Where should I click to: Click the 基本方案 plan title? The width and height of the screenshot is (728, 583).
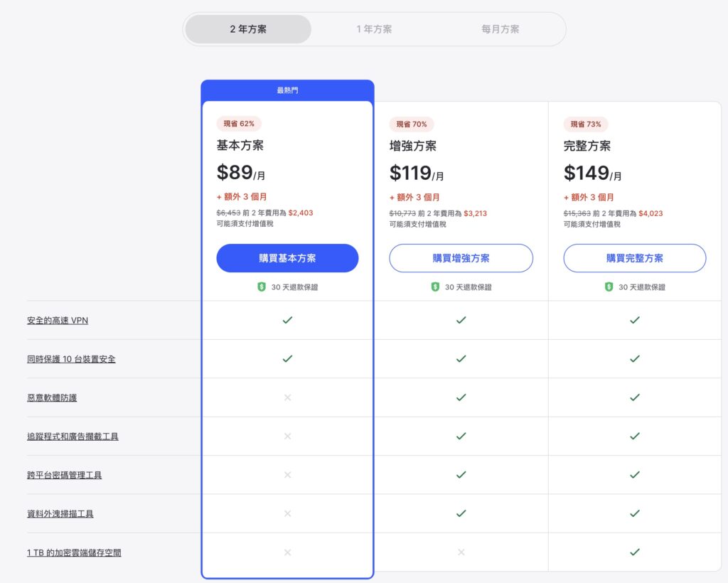tap(240, 145)
